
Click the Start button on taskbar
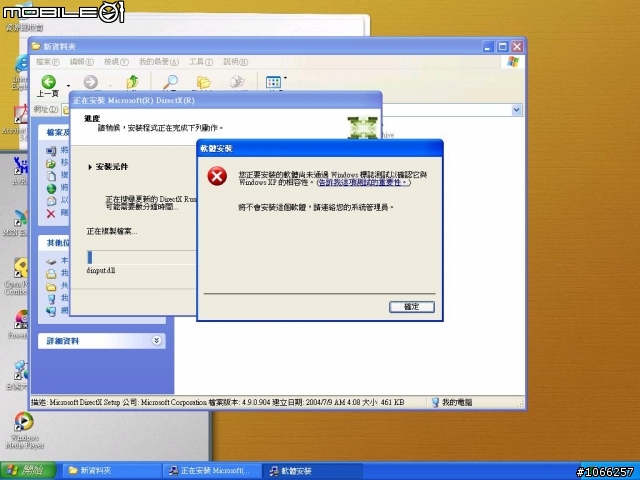(x=28, y=471)
